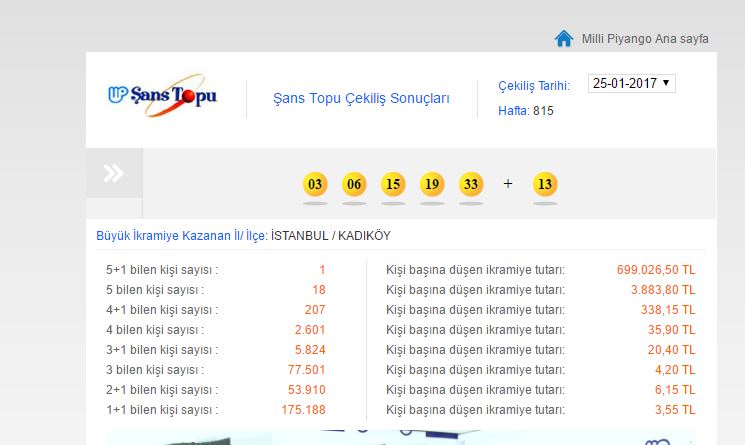
Task: Click the Hafta 815 week text
Action: coord(526,111)
